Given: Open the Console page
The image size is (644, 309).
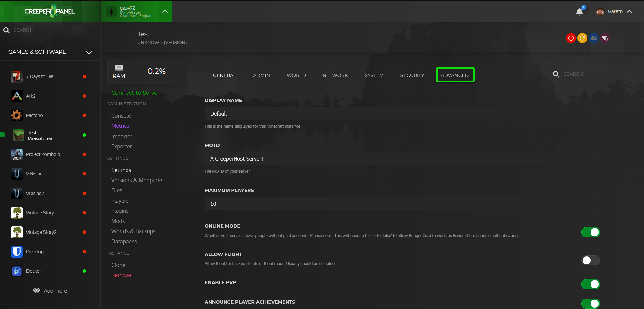Looking at the screenshot, I should pos(121,116).
